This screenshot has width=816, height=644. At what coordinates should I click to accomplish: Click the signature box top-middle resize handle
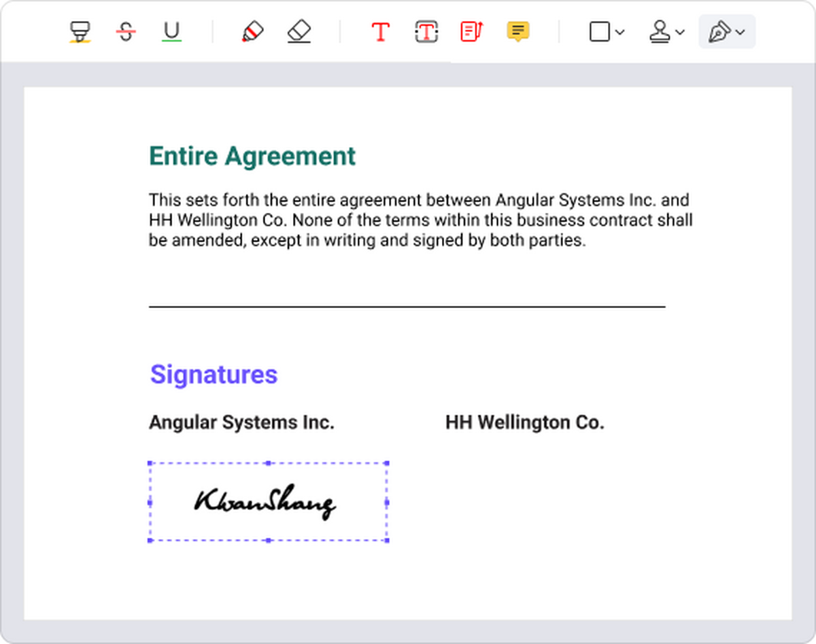point(268,464)
